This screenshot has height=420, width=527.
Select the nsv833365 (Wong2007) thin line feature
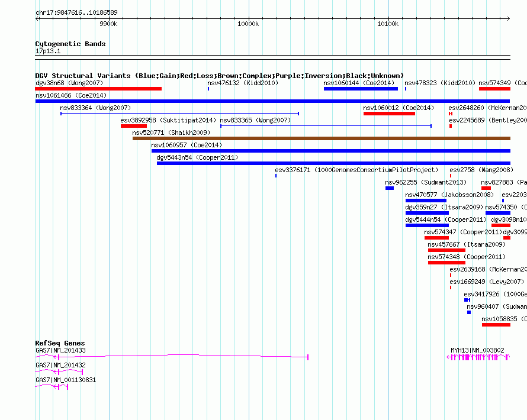coord(326,126)
